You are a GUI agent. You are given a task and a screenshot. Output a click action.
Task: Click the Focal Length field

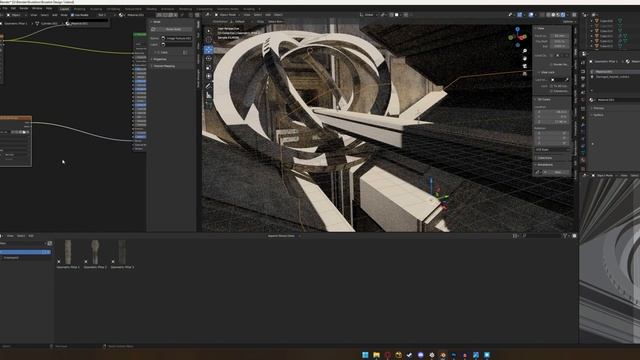pyautogui.click(x=559, y=36)
